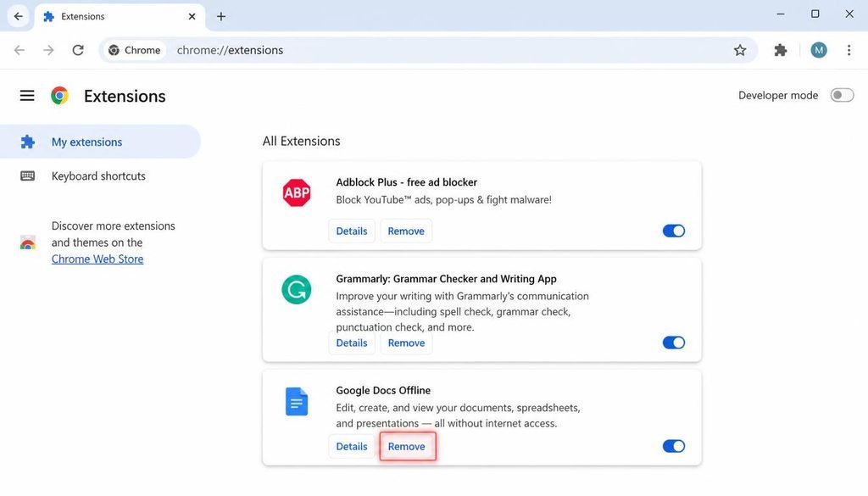This screenshot has width=868, height=496.
Task: Click the Google Docs Offline title
Action: pos(383,390)
